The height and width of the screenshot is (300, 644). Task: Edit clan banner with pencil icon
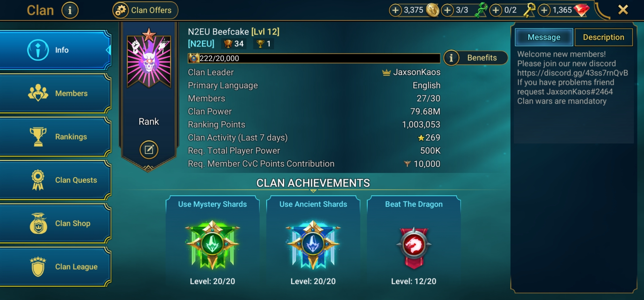[149, 150]
